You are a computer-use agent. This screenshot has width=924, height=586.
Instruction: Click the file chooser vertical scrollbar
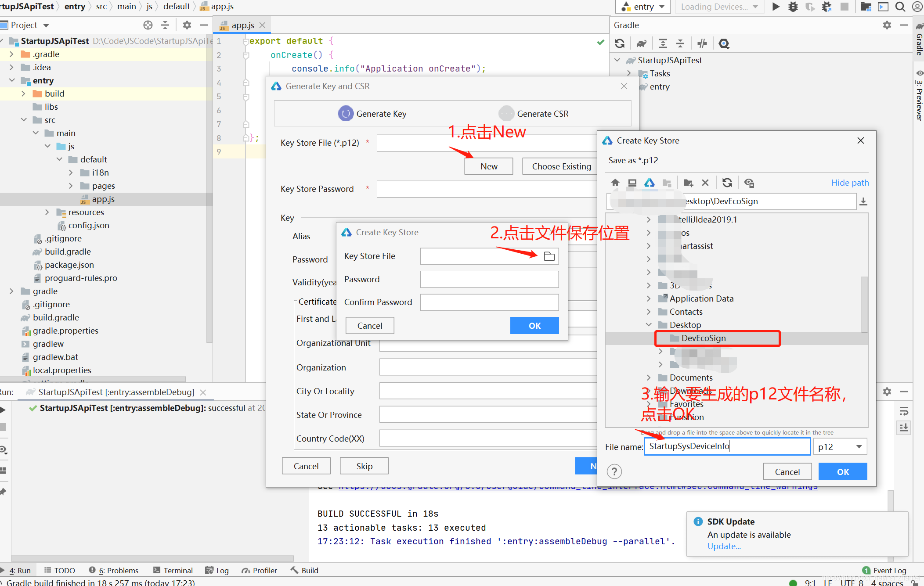(864, 304)
